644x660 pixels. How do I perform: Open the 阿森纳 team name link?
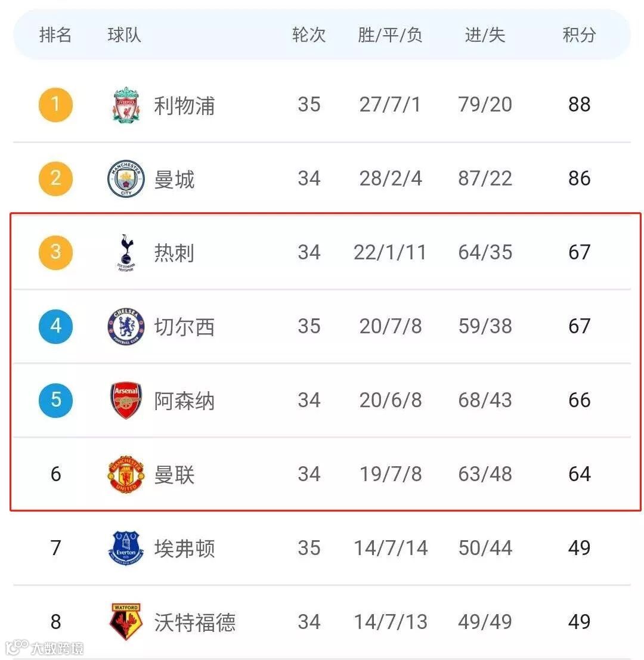tap(184, 401)
